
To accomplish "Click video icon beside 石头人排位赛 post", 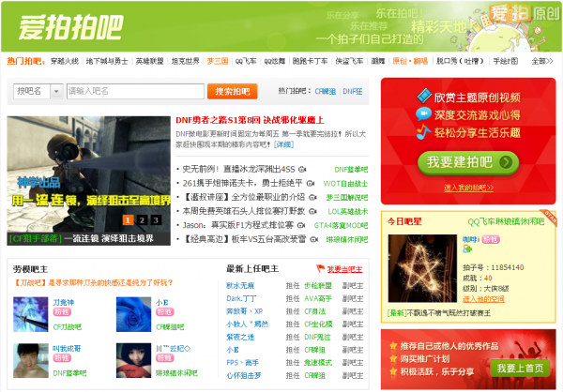I will [312, 211].
